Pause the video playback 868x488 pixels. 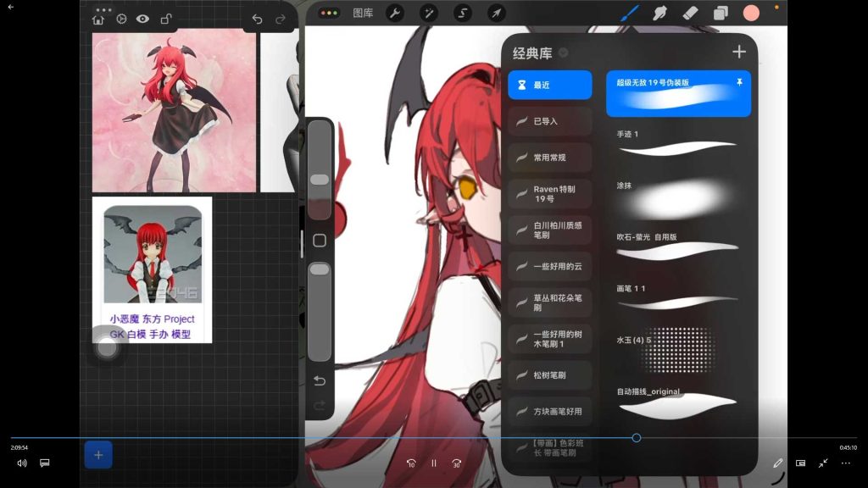(433, 463)
